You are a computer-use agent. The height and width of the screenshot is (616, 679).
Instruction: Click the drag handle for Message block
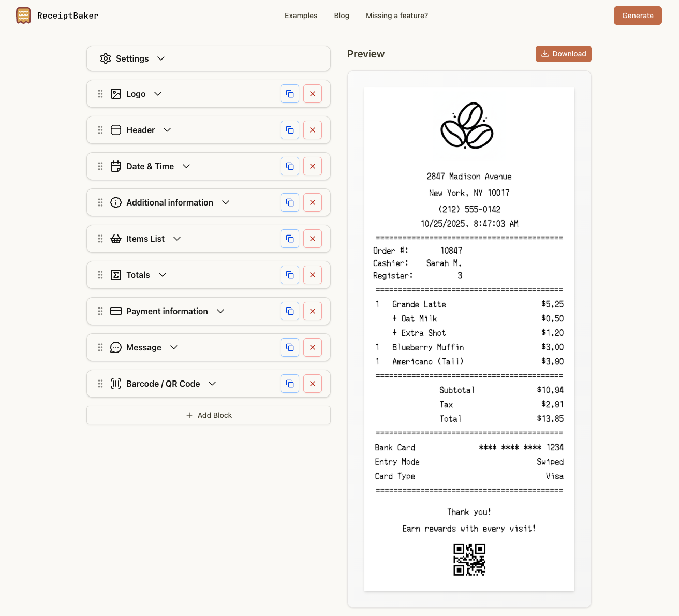100,347
